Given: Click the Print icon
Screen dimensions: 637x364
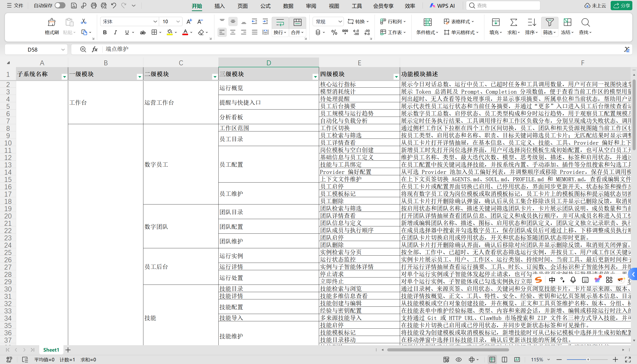Looking at the screenshot, I should click(x=94, y=6).
